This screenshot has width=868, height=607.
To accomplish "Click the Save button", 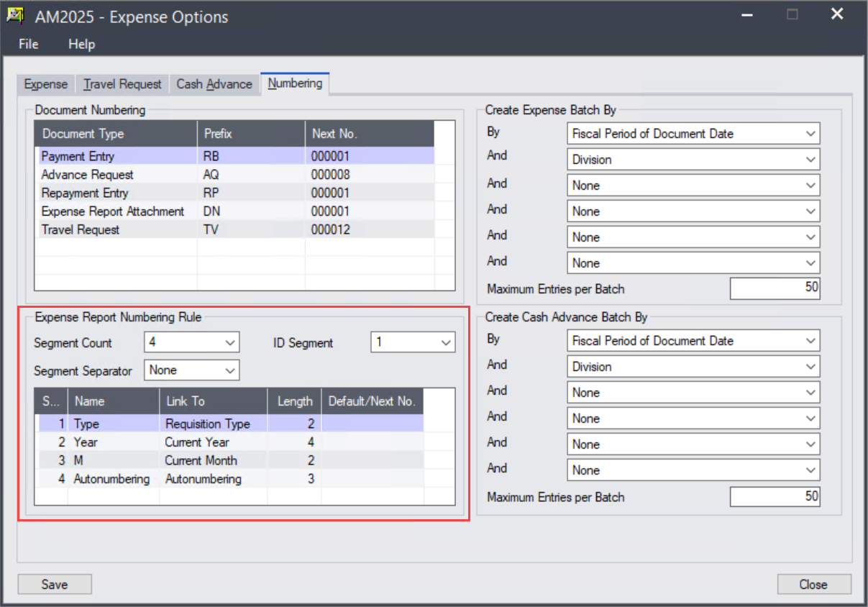I will tap(55, 584).
